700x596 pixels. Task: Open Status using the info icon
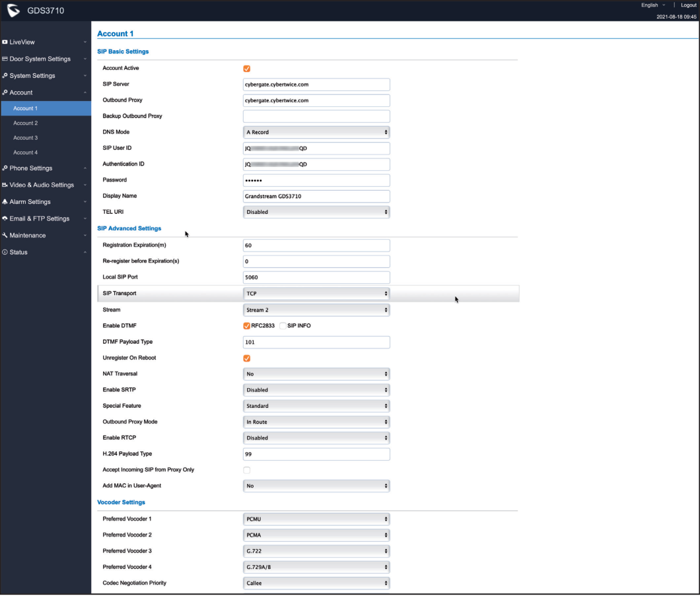(x=7, y=251)
